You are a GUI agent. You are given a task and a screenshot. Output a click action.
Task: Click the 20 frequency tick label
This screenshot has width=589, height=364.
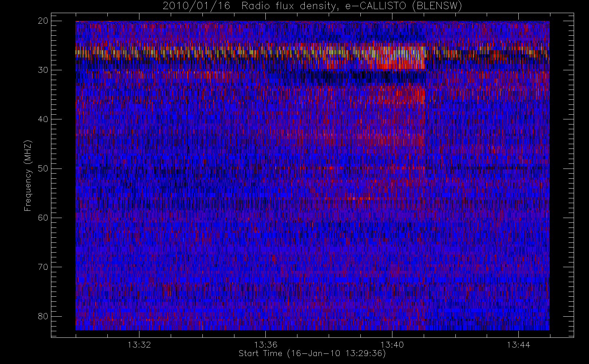[x=43, y=21]
